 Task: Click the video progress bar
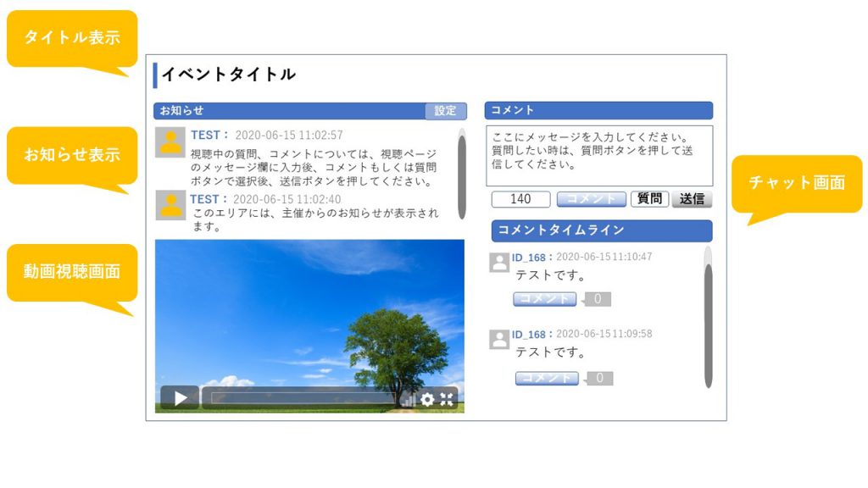303,398
